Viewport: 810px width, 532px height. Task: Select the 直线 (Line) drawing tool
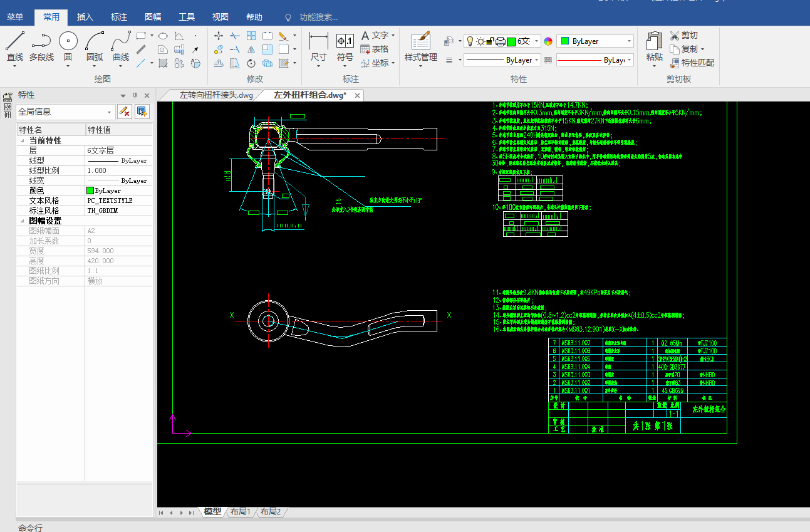pos(15,43)
